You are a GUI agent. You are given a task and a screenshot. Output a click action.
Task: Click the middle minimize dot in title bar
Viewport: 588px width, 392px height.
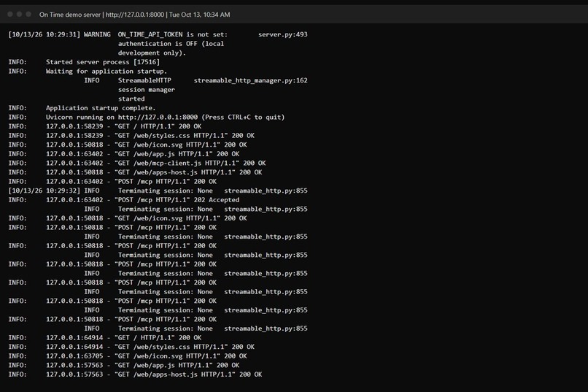(19, 15)
